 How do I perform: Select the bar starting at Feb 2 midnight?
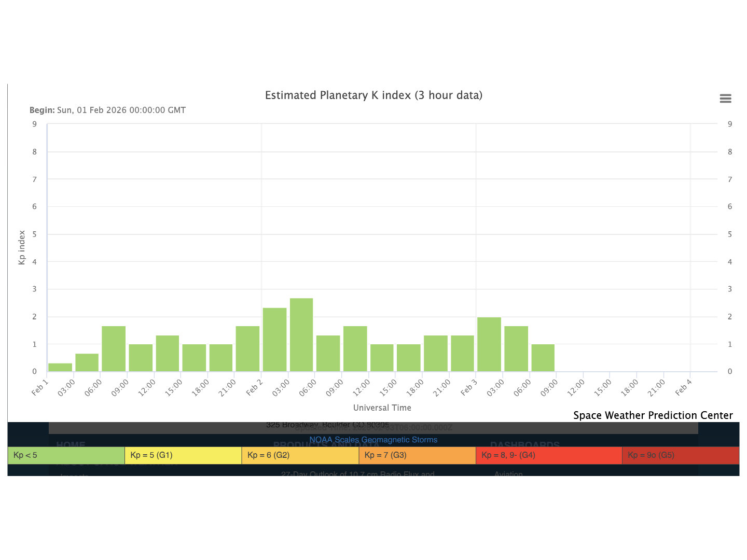[x=274, y=340]
